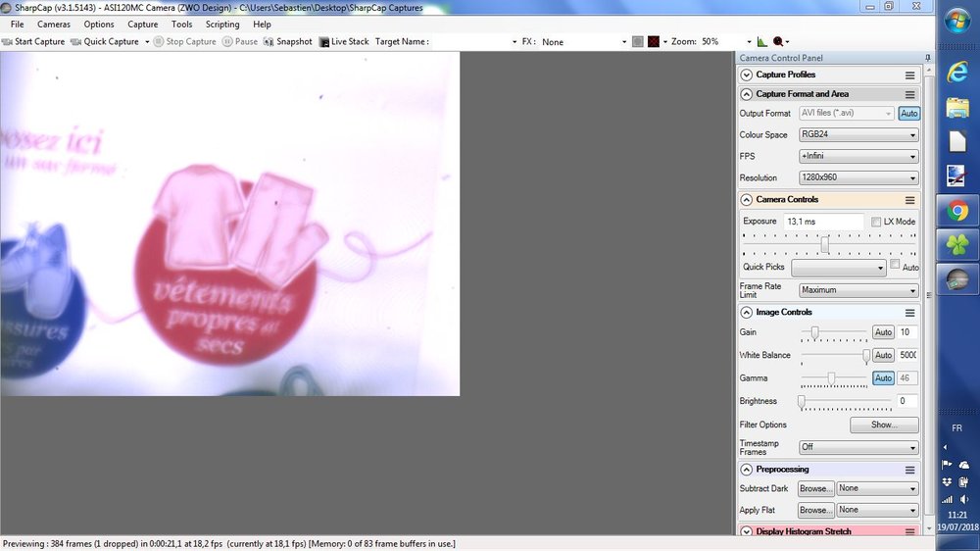Image resolution: width=980 pixels, height=551 pixels.
Task: Expand the Capture Profiles section
Action: [746, 75]
